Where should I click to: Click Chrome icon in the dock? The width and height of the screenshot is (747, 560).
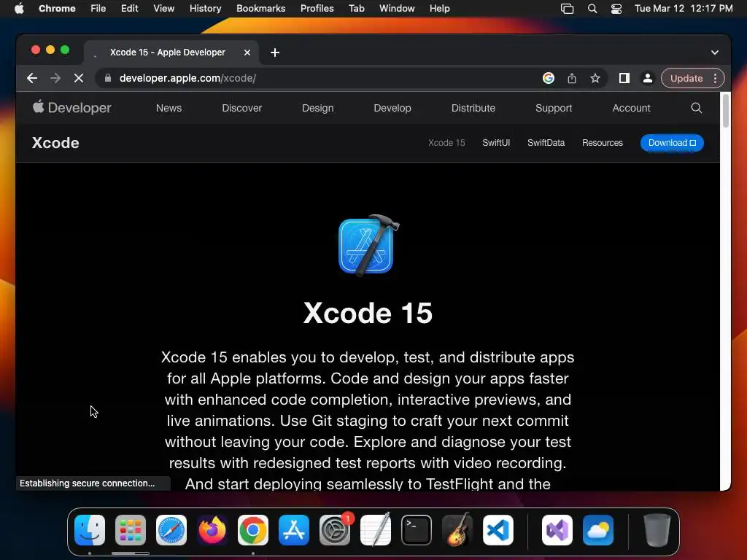tap(253, 530)
